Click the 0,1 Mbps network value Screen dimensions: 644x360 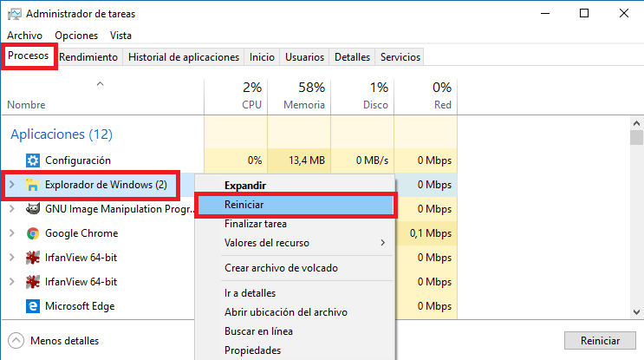431,233
